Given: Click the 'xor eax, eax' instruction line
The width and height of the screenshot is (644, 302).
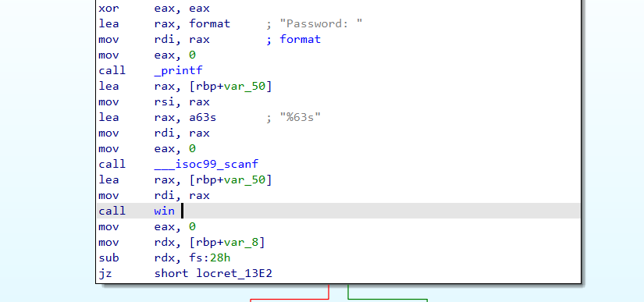Looking at the screenshot, I should [154, 8].
